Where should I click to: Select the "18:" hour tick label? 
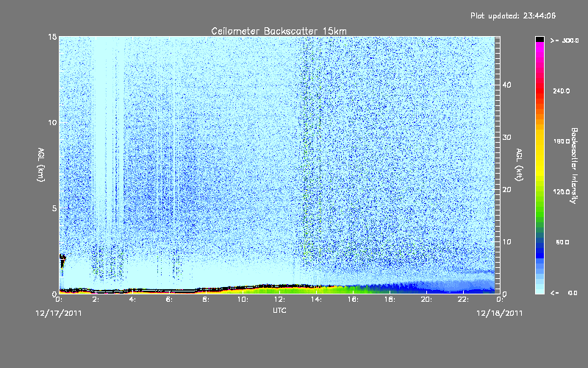point(390,300)
